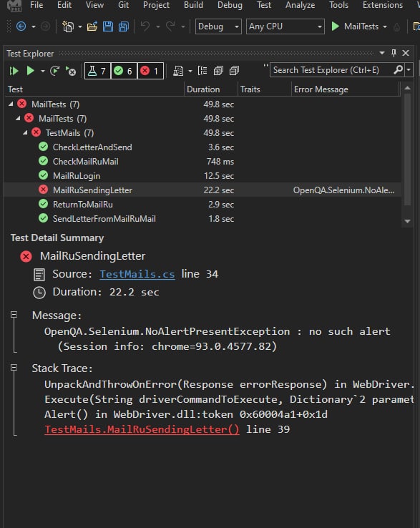Screen dimensions: 420x528
Task: Sort by the Test column header
Action: coord(94,89)
